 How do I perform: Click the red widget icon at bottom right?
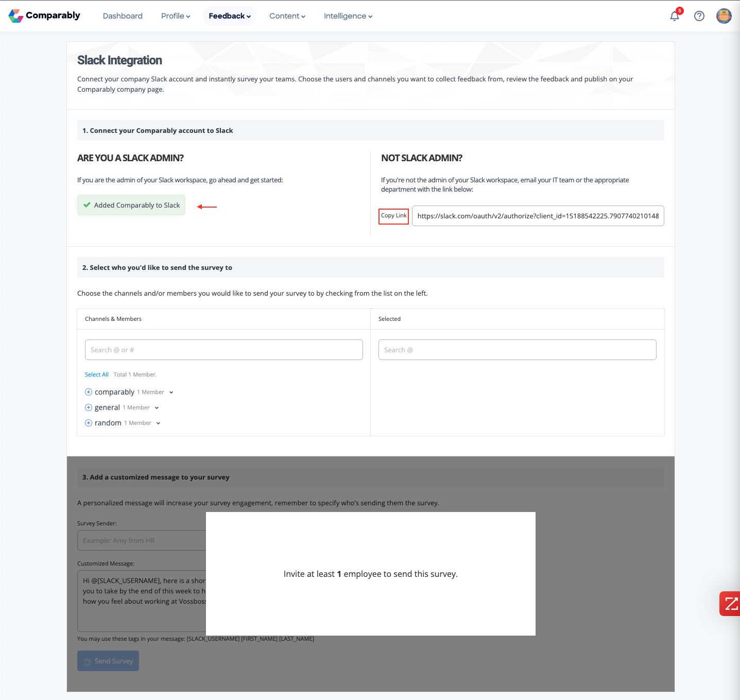click(x=730, y=604)
